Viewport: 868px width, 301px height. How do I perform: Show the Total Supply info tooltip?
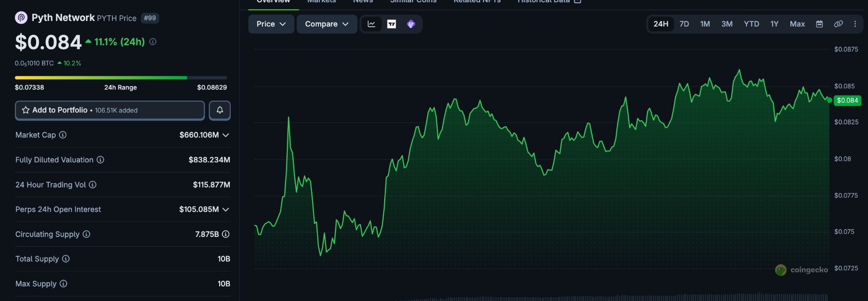click(66, 259)
